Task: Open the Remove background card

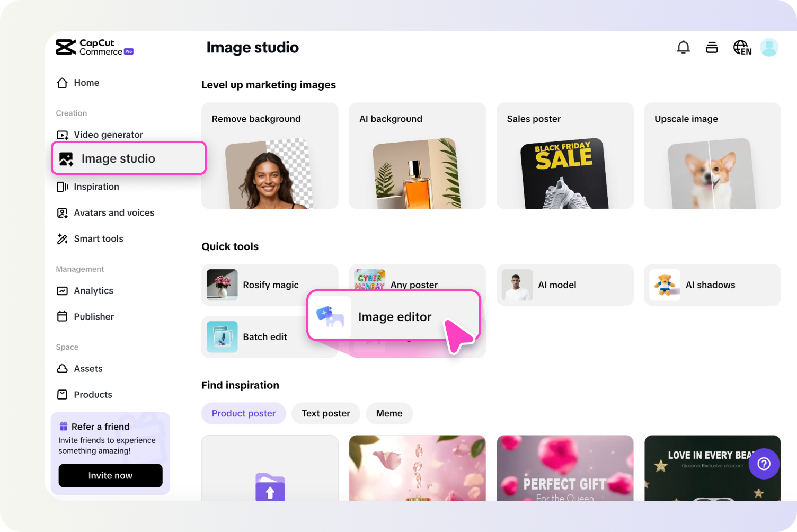Action: coord(269,155)
